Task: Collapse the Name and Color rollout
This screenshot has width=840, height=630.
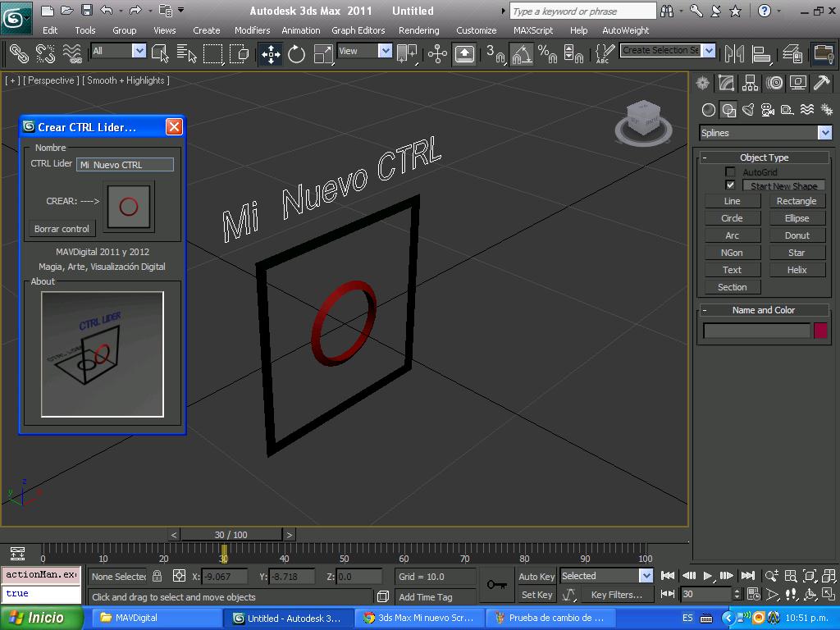Action: (x=764, y=310)
